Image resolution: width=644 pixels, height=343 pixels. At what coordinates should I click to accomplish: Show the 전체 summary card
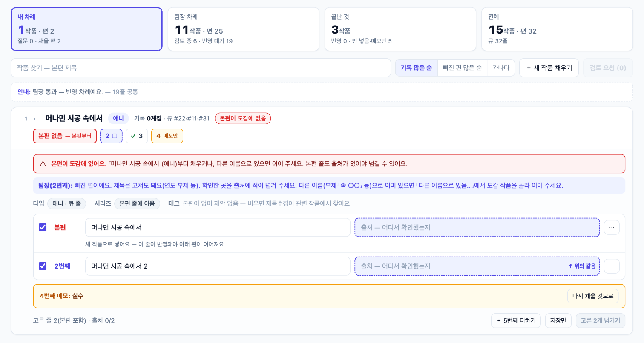(x=557, y=29)
